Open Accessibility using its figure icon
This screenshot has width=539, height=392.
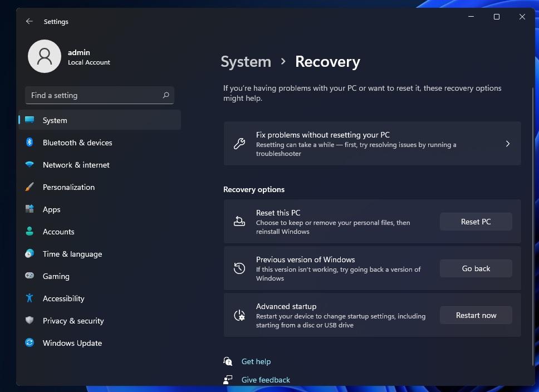tap(30, 298)
